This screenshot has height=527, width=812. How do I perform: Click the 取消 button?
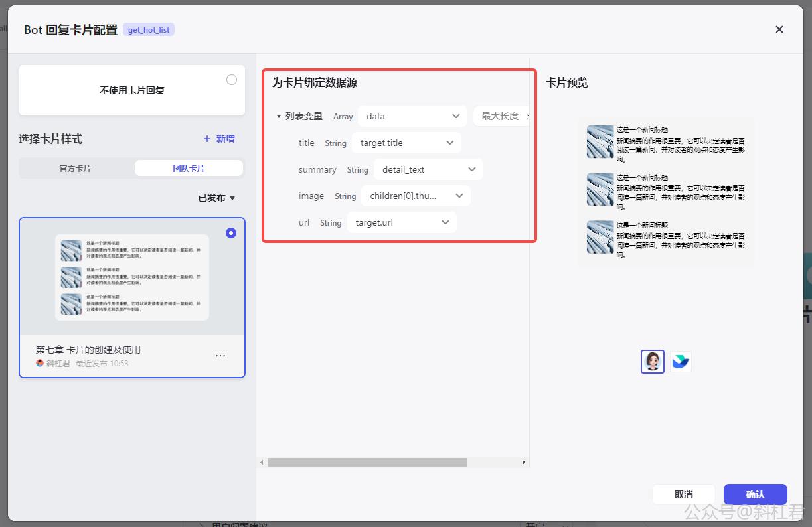[684, 494]
